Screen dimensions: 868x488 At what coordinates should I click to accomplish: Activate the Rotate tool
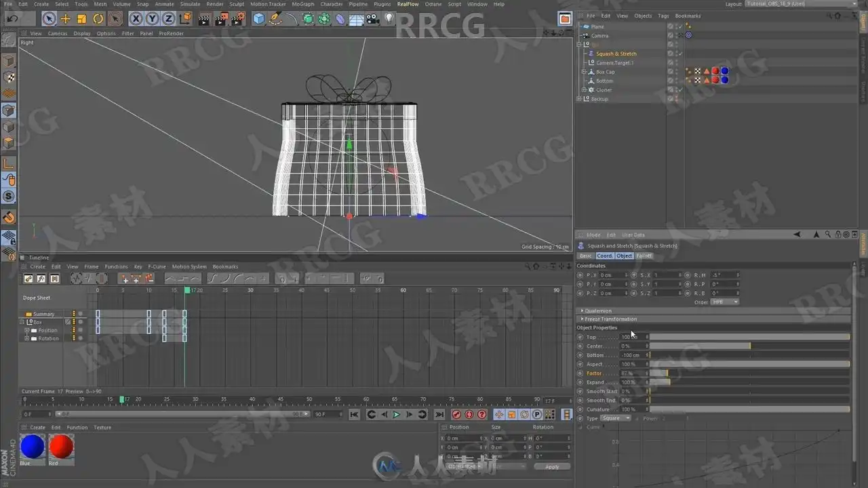[98, 19]
